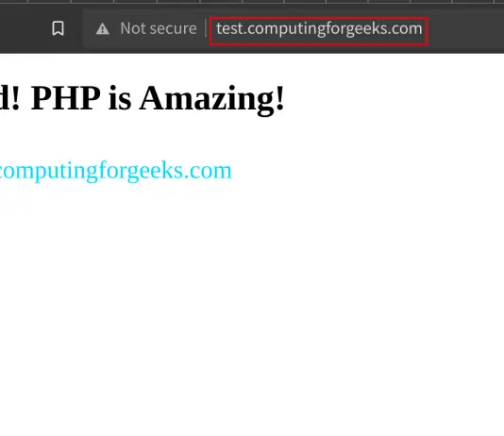Click the PHP is Amazing heading
The width and height of the screenshot is (504, 436).
point(143,98)
